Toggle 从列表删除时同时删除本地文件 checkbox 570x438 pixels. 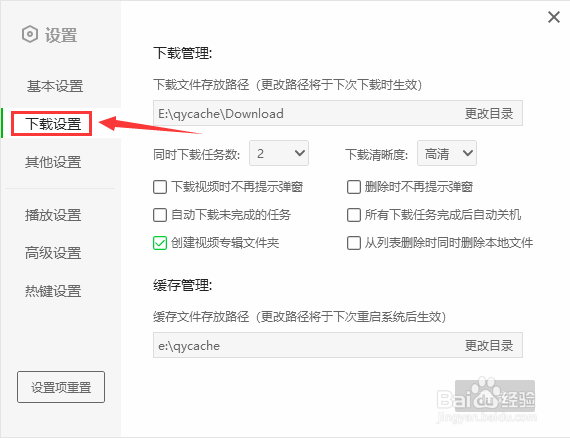pos(354,243)
